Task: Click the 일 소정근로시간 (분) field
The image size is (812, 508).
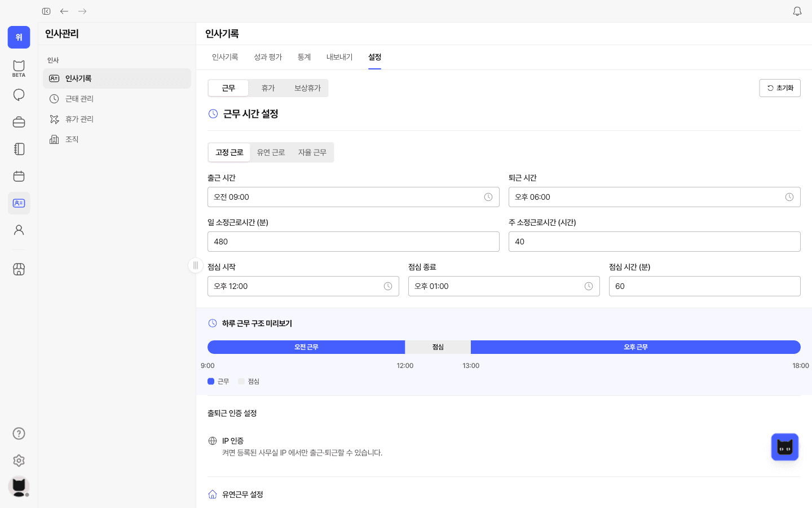Action: point(354,242)
